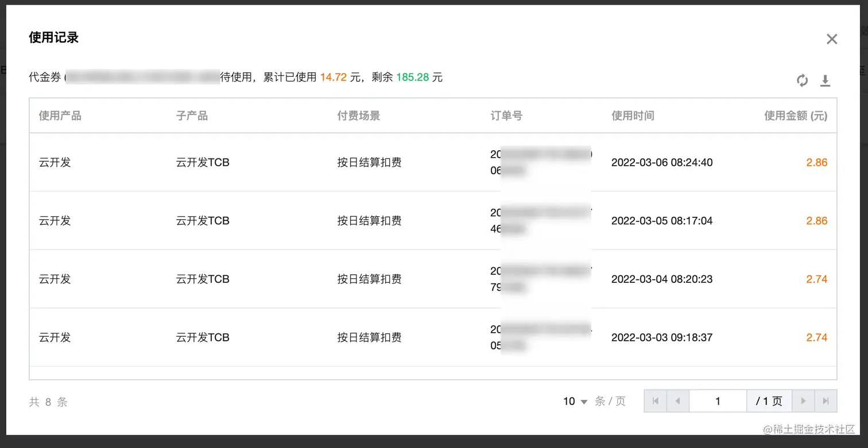
Task: Open the 10 条/页 page size dropdown
Action: [576, 402]
